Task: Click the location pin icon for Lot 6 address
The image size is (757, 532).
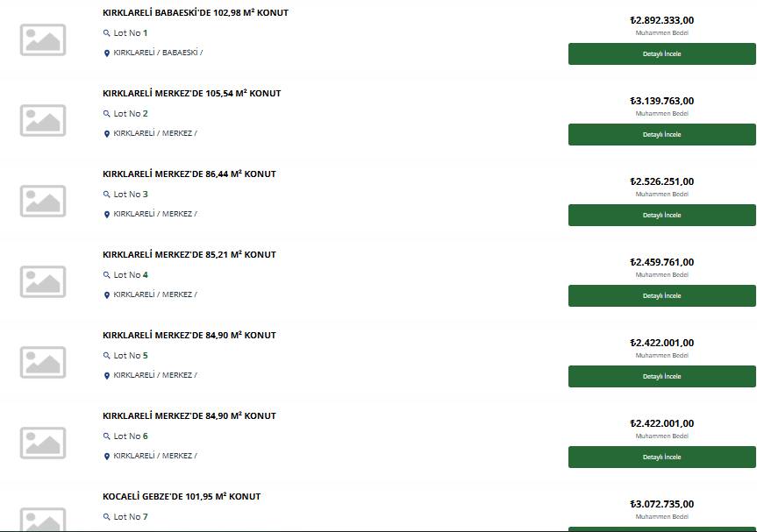Action: [x=107, y=456]
